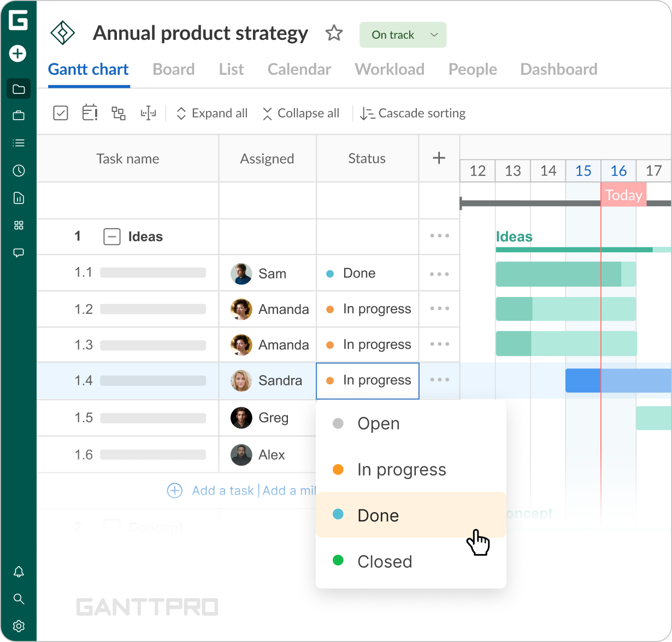Open the overdue tasks filter in the toolbar
Image resolution: width=672 pixels, height=642 pixels.
point(90,112)
